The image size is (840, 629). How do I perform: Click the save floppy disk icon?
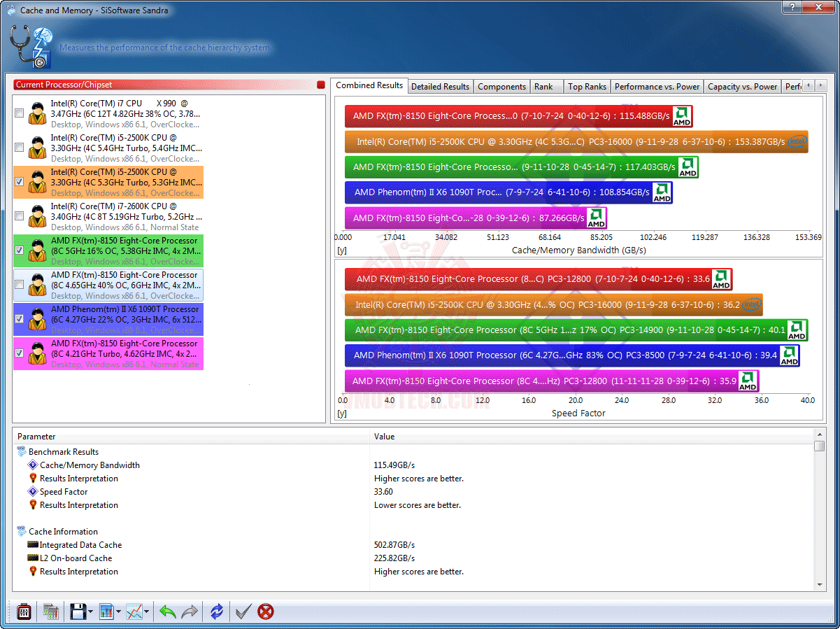(78, 612)
